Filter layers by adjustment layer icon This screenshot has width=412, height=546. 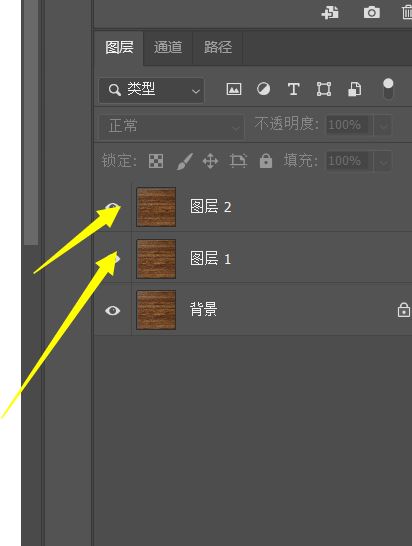263,89
